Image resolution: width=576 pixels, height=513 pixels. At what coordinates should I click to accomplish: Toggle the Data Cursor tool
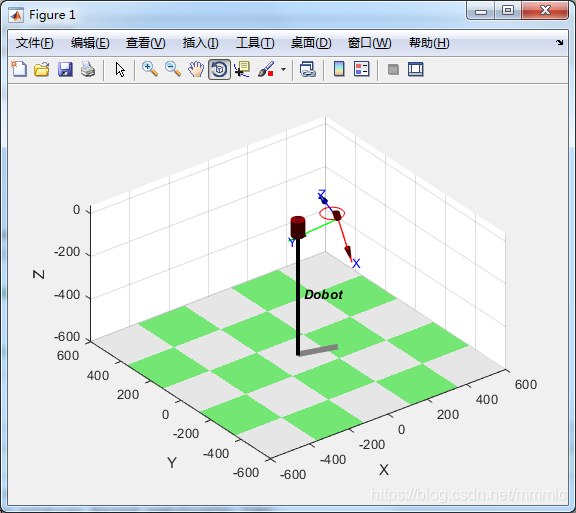click(242, 69)
